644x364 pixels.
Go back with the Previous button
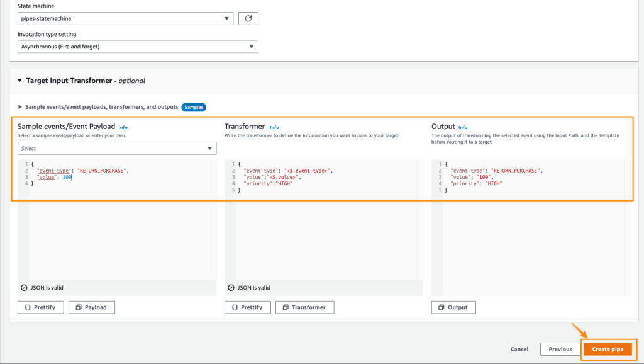pos(560,349)
